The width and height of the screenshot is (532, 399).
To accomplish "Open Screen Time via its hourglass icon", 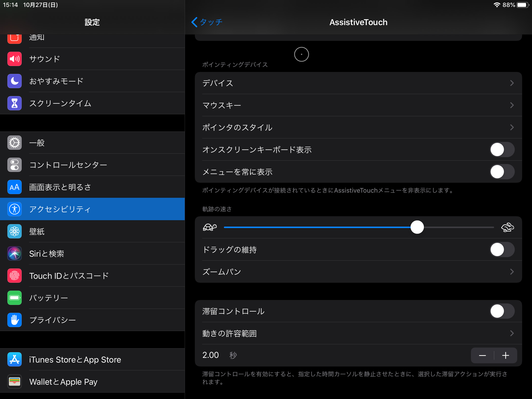I will (14, 103).
